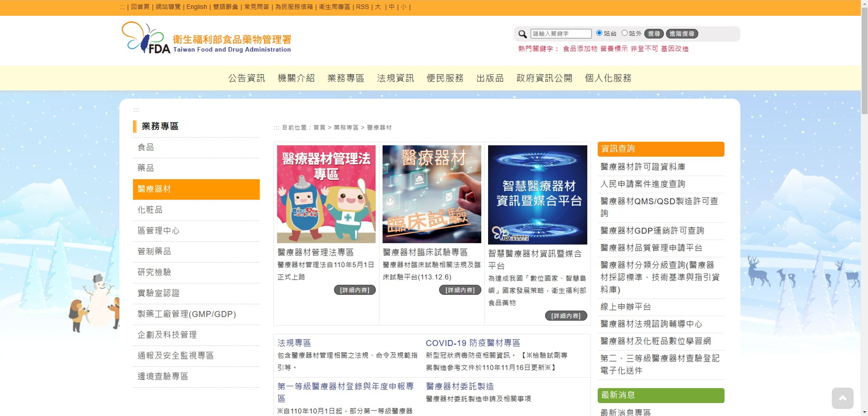868x416 pixels.
Task: Select 化粧品 in the sidebar
Action: [196, 210]
